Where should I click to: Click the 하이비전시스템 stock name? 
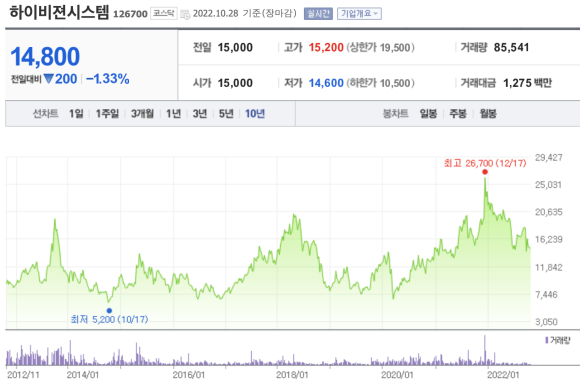[x=59, y=12]
